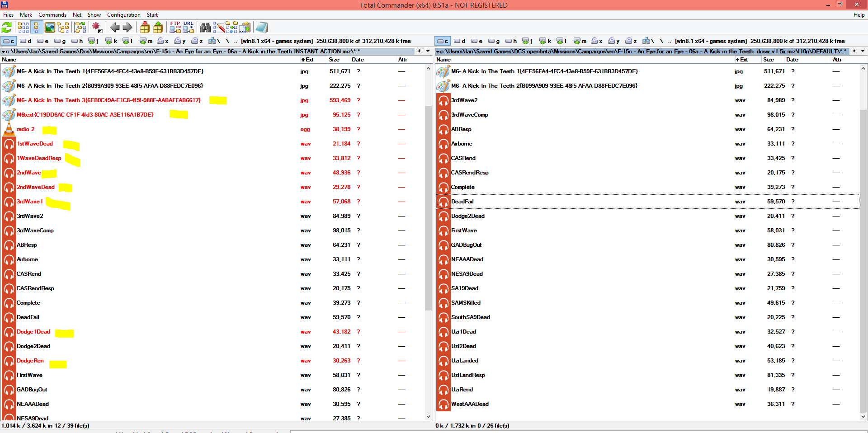Open network neighborhood icon in left panel
This screenshot has height=433, width=868.
pyautogui.click(x=214, y=41)
